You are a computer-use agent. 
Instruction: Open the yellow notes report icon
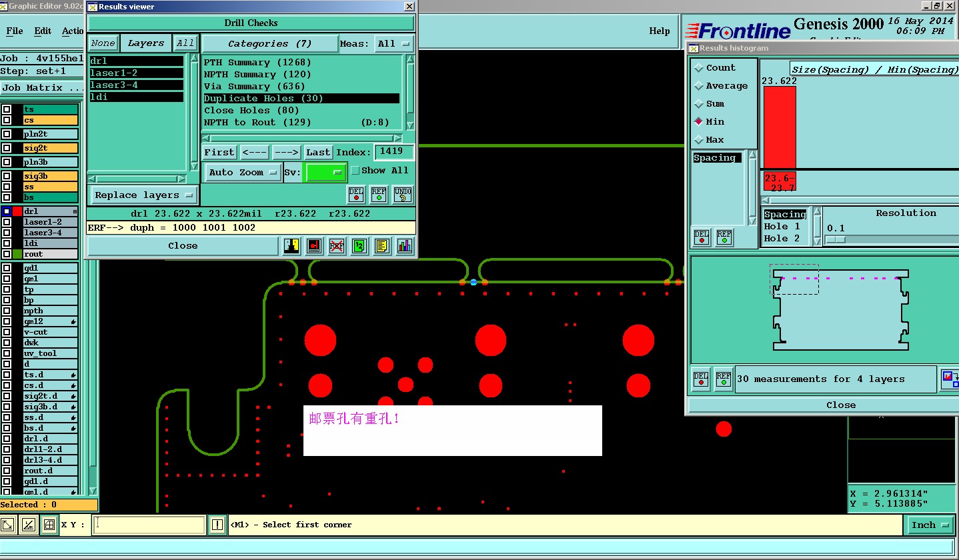point(382,246)
